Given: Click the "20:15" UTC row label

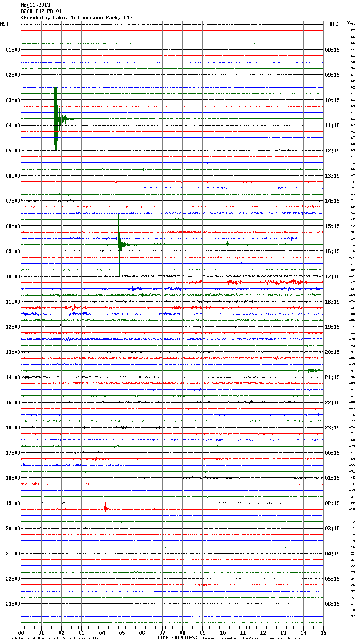Looking at the screenshot, I should coord(332,352).
